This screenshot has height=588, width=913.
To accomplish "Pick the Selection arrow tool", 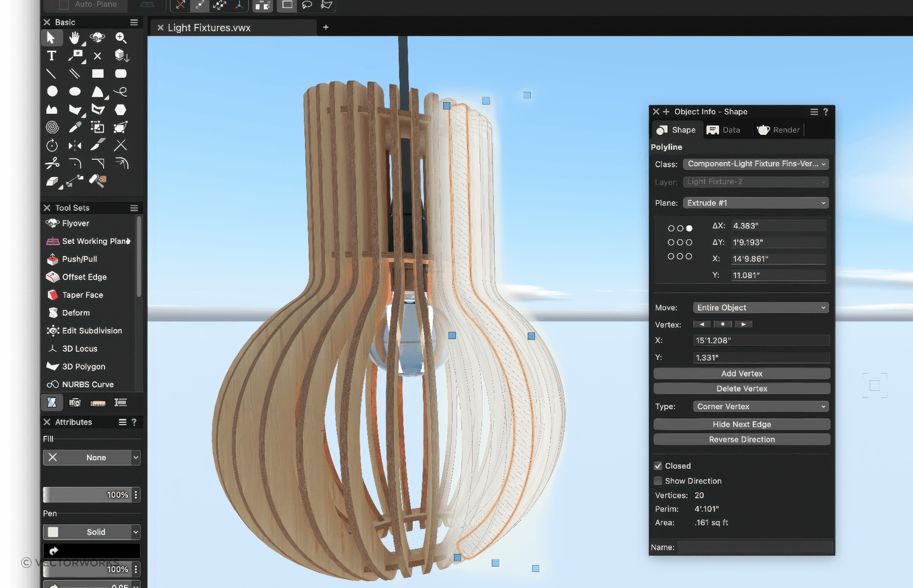I will (x=52, y=37).
